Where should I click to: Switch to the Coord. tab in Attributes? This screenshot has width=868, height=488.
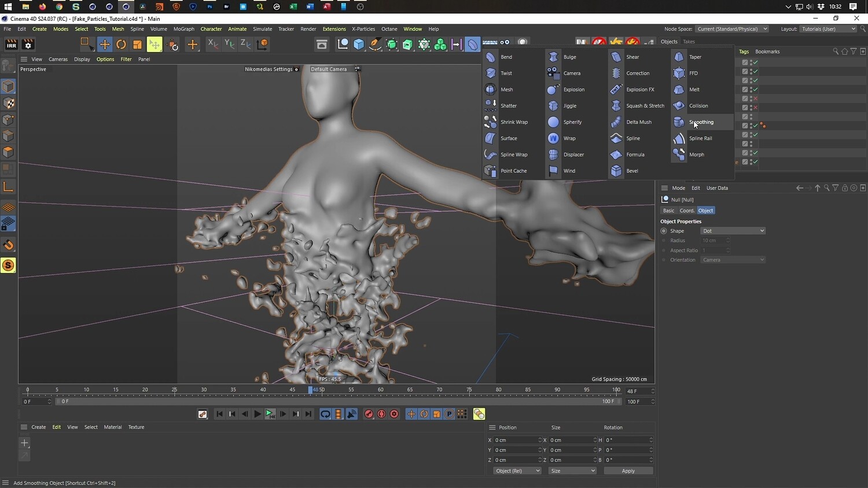(686, 210)
